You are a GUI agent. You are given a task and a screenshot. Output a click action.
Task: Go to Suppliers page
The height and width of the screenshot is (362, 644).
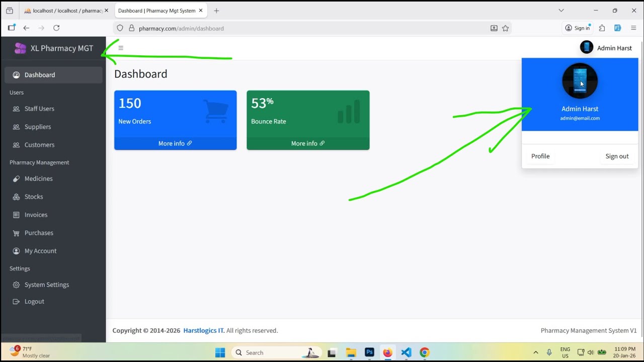point(53,127)
